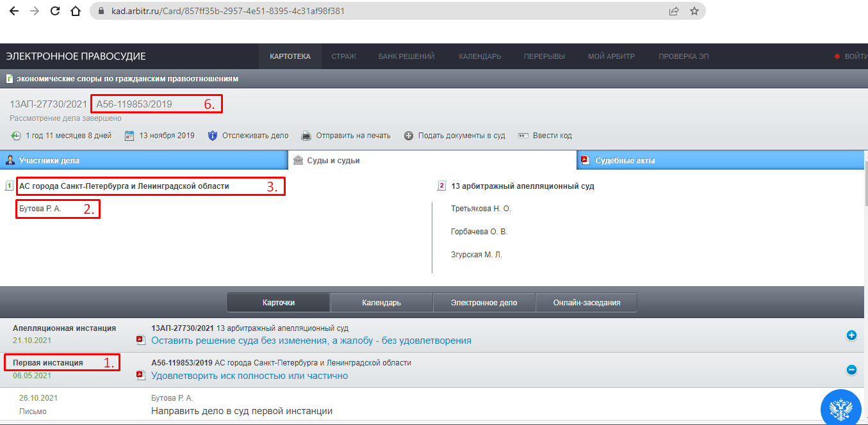Image resolution: width=868 pixels, height=425 pixels.
Task: Open link Оставить решение суда без изменения
Action: pyautogui.click(x=311, y=341)
